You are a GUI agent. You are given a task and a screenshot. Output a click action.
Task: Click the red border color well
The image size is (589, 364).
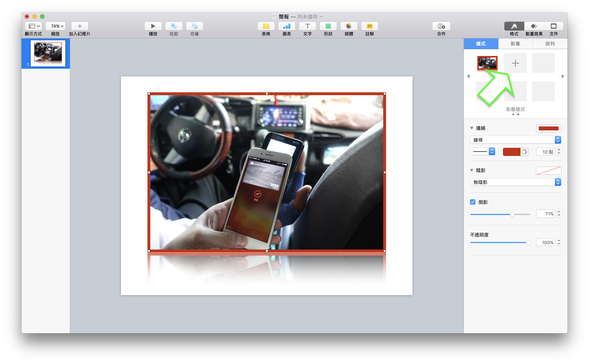tap(511, 152)
